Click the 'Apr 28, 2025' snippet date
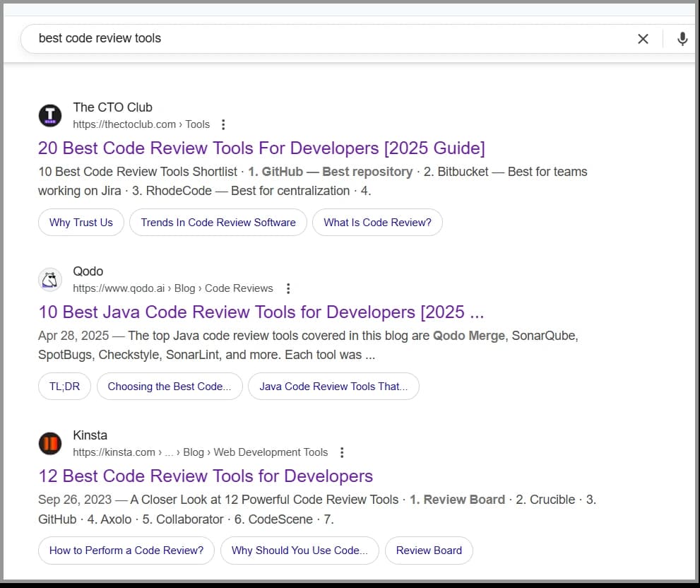 pyautogui.click(x=73, y=336)
